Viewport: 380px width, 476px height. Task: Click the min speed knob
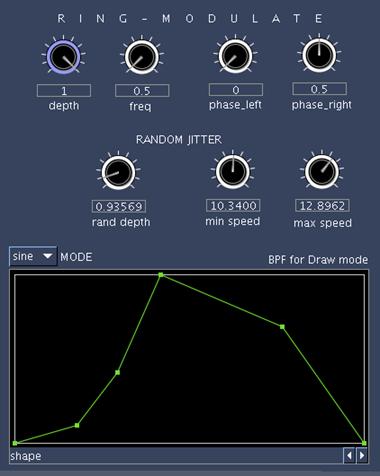pos(233,172)
